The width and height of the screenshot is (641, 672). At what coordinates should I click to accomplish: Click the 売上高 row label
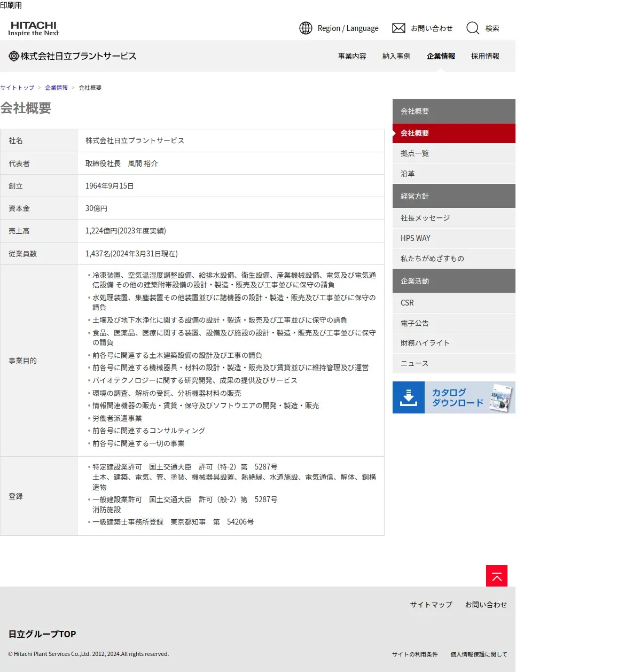click(19, 231)
